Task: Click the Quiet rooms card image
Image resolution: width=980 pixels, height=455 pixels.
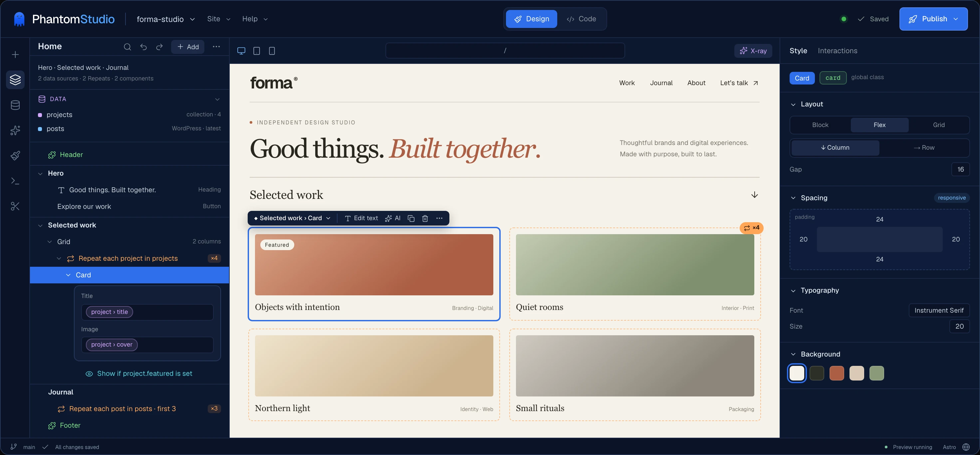Action: [x=635, y=265]
